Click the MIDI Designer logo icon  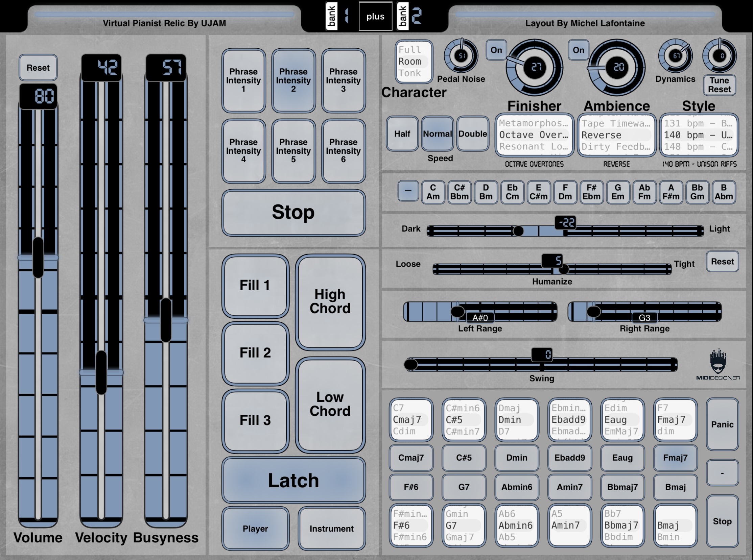click(x=718, y=364)
